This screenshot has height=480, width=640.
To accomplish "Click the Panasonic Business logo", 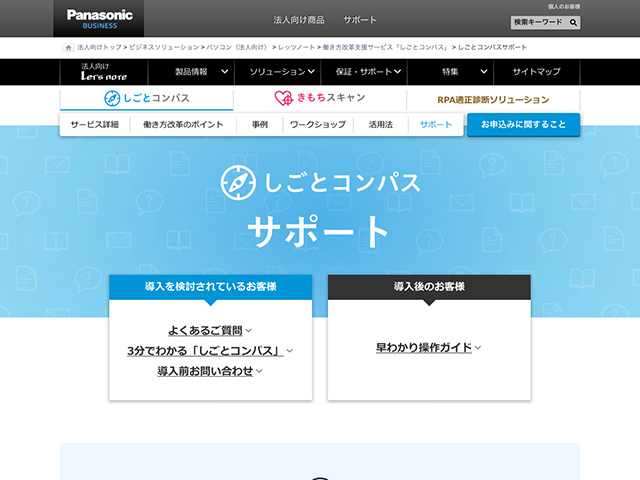I will 99,18.
